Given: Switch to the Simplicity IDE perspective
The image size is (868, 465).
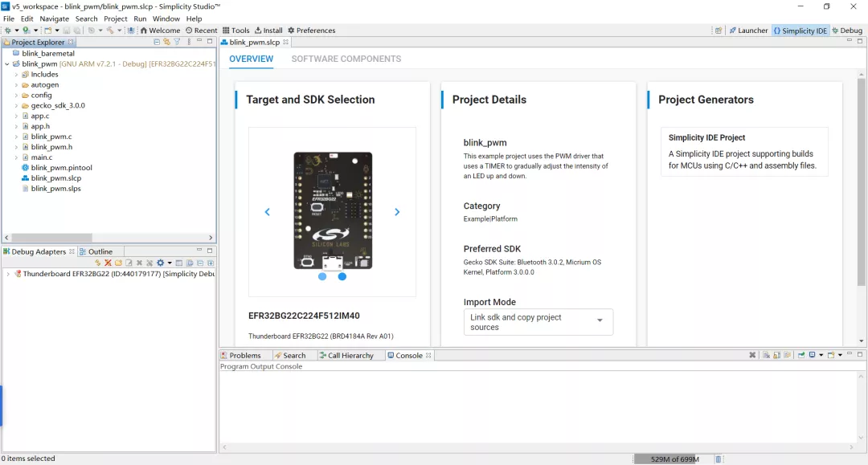Looking at the screenshot, I should (x=800, y=31).
